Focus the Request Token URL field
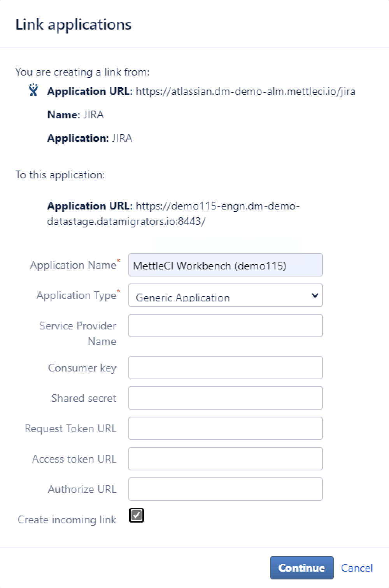The height and width of the screenshot is (588, 389). 225,428
